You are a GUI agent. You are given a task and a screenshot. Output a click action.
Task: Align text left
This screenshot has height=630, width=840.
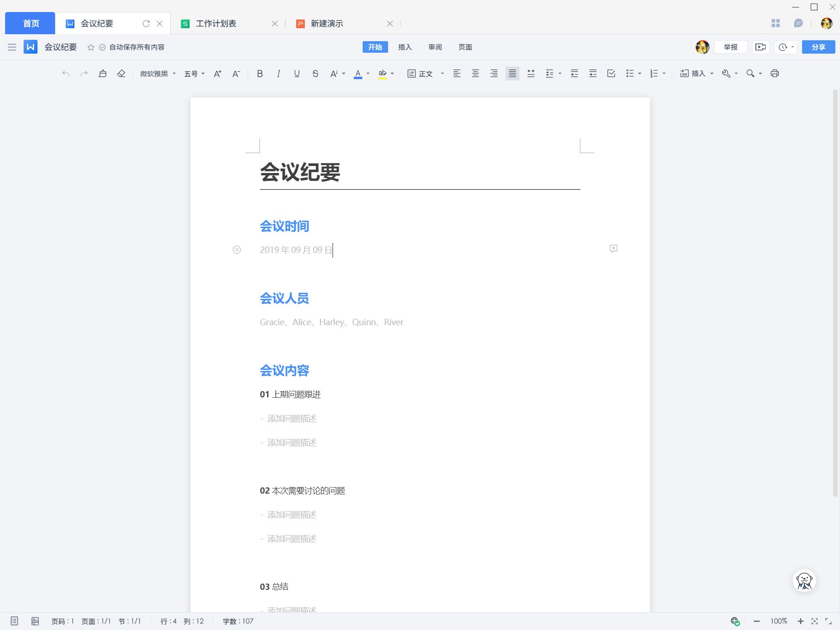point(457,74)
